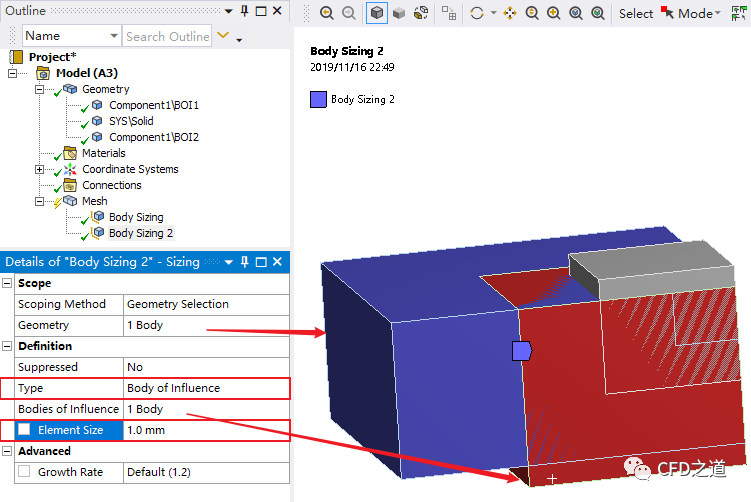Activate the pan tool in toolbar
This screenshot has height=502, width=751.
pos(509,13)
